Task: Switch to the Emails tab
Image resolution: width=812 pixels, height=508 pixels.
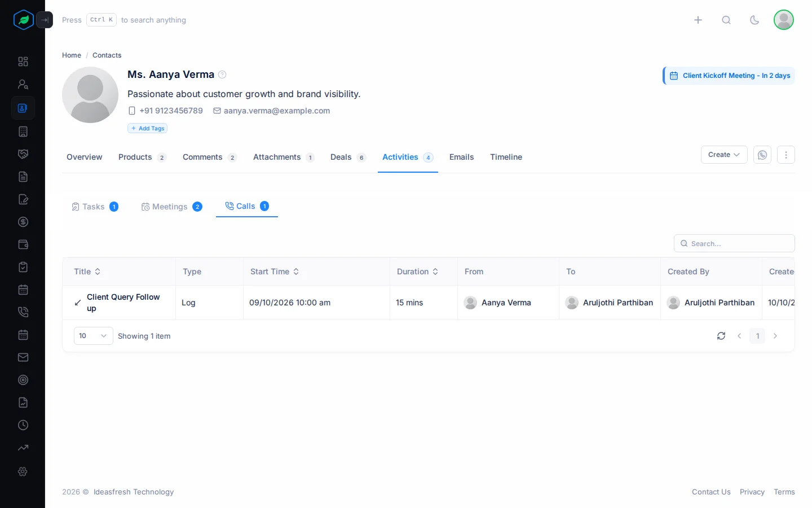Action: point(461,157)
